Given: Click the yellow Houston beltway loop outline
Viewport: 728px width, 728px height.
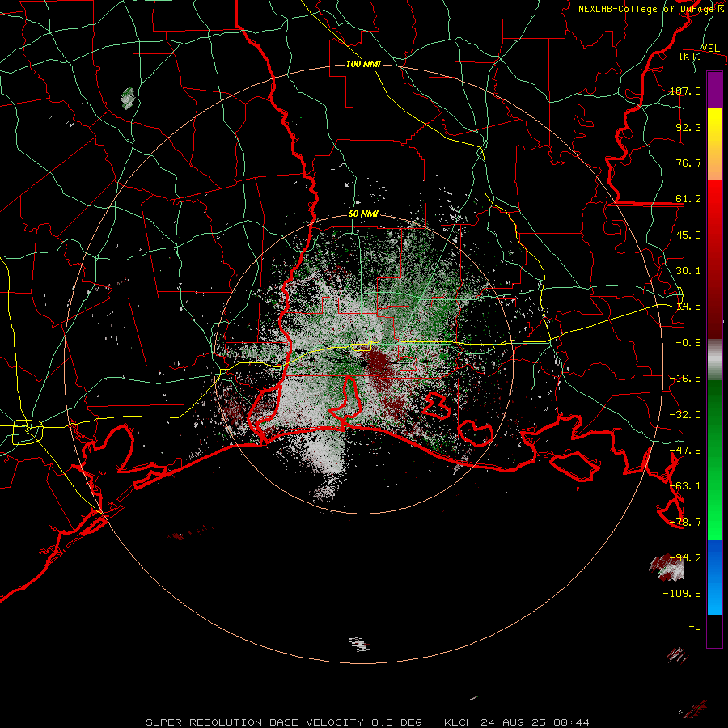Looking at the screenshot, I should click(28, 432).
